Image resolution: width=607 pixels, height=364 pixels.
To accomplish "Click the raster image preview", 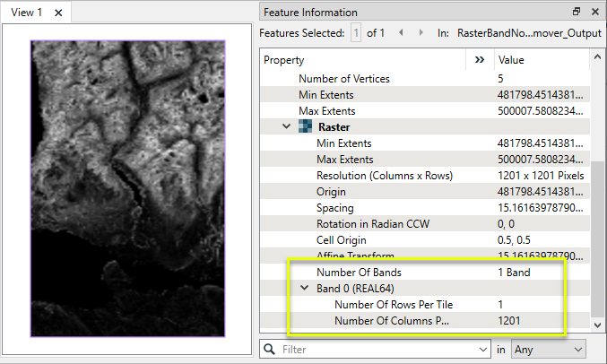I will click(127, 188).
